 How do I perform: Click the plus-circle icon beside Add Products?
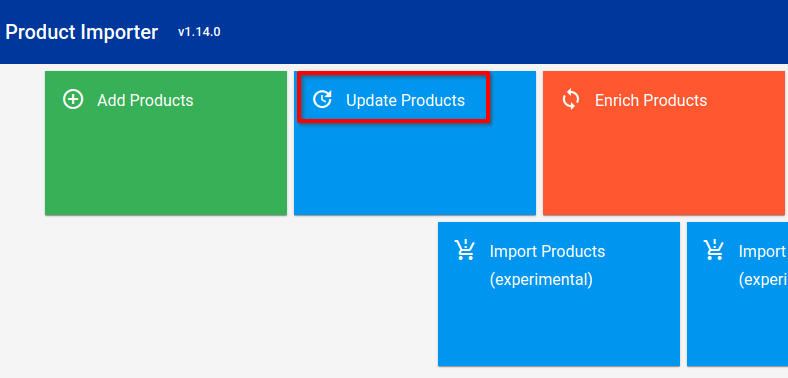[73, 100]
